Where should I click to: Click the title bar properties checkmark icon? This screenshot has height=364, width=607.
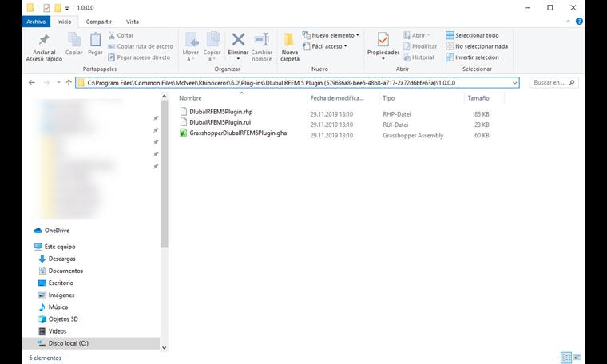tap(46, 8)
